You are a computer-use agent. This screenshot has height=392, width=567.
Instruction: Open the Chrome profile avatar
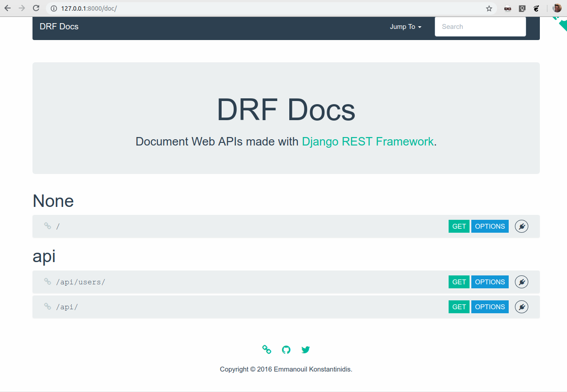pos(557,8)
